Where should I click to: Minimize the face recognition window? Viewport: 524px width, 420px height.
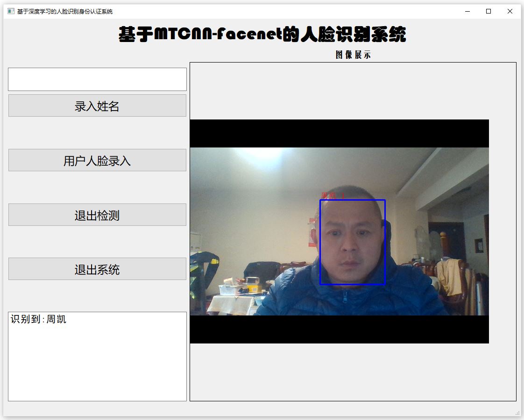click(x=467, y=11)
